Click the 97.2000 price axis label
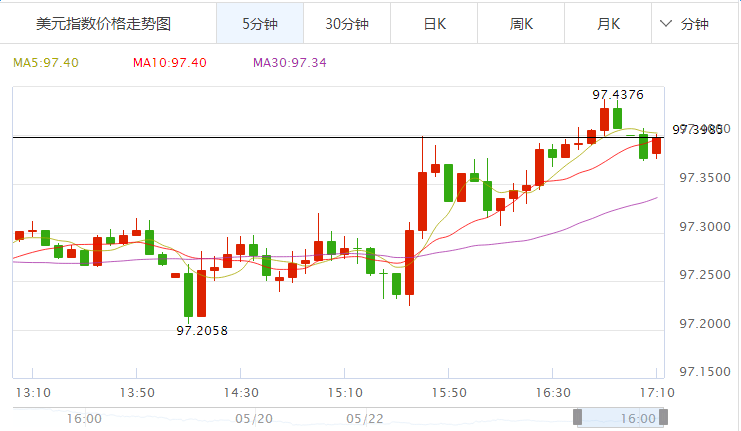741x431 pixels. [x=705, y=324]
